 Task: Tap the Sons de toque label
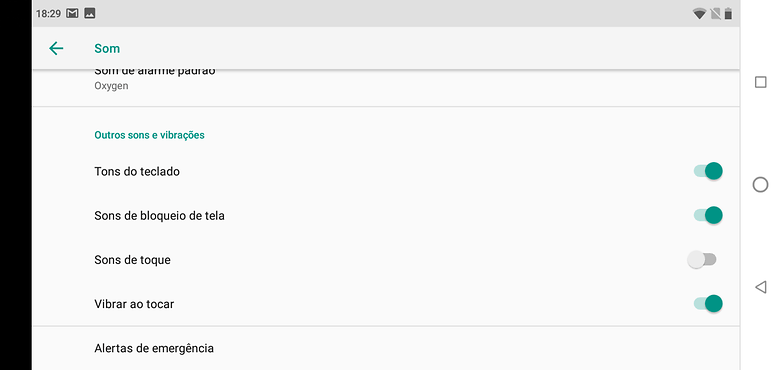click(132, 260)
